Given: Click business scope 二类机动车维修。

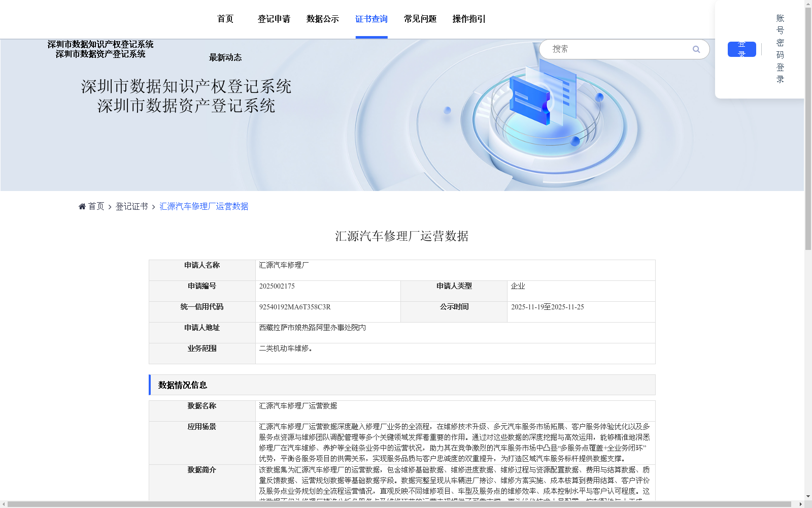Looking at the screenshot, I should tap(286, 348).
